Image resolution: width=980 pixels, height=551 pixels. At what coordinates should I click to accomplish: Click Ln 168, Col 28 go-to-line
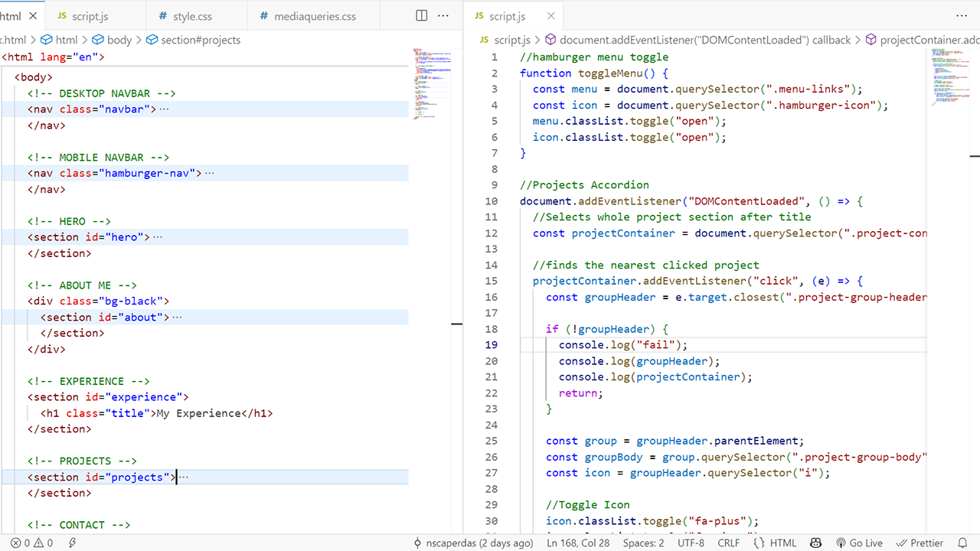[578, 543]
